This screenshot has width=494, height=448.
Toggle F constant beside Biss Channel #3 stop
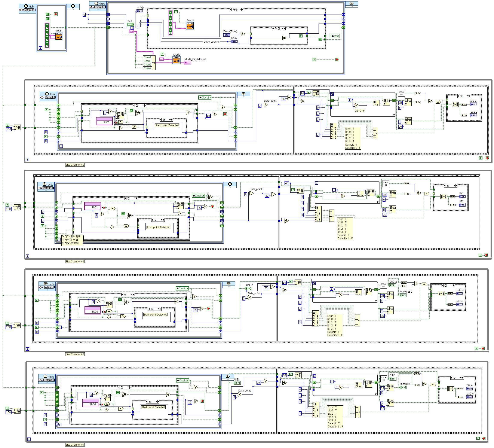point(476,348)
